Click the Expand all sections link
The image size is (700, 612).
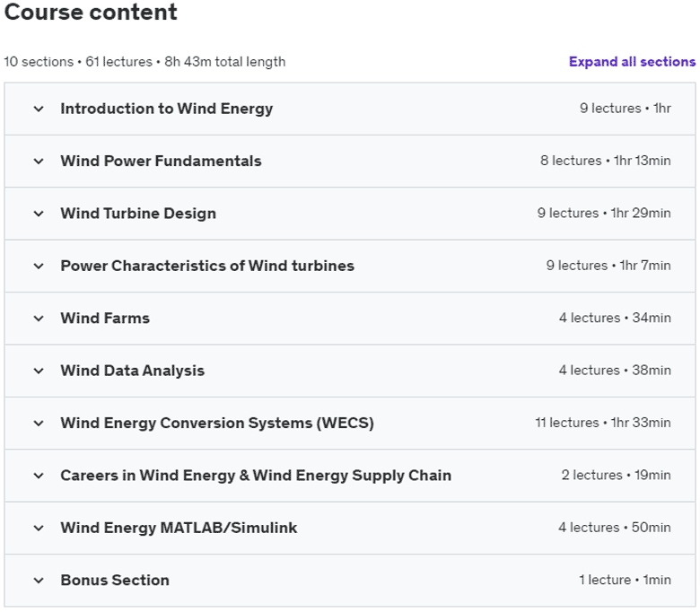tap(632, 62)
